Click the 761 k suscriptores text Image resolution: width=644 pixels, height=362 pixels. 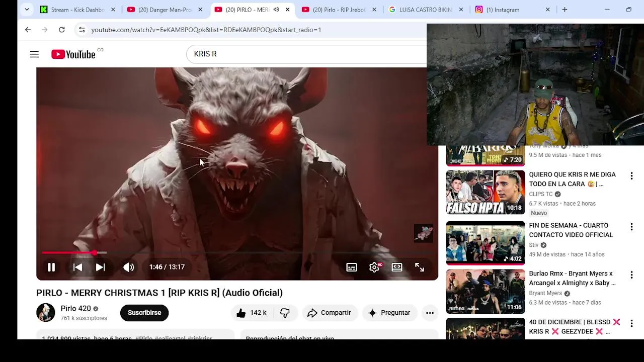pos(84,318)
